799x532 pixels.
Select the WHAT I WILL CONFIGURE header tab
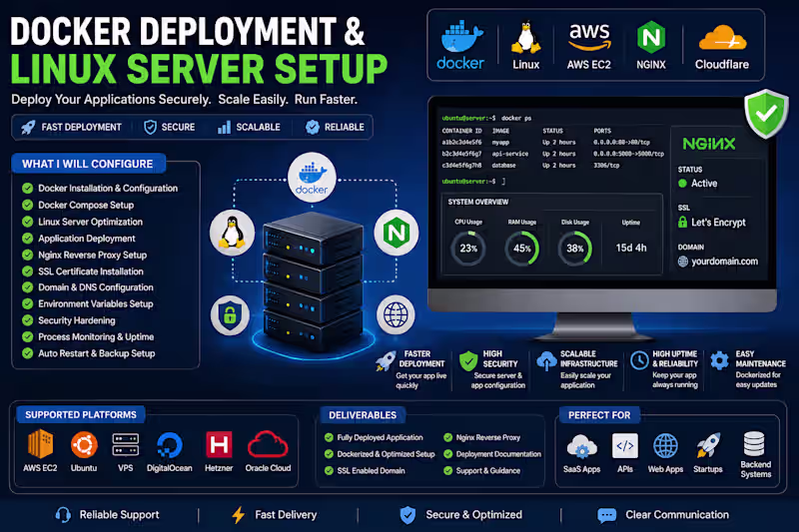click(x=88, y=164)
